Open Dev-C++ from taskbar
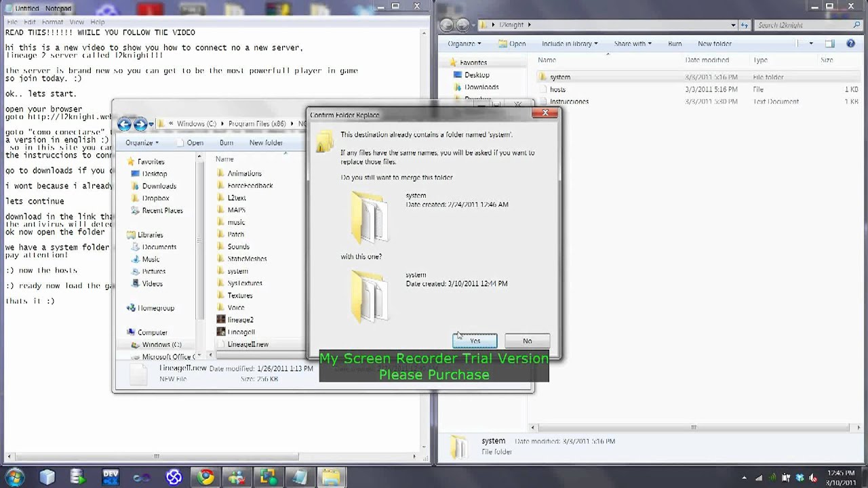868x488 pixels. (110, 477)
